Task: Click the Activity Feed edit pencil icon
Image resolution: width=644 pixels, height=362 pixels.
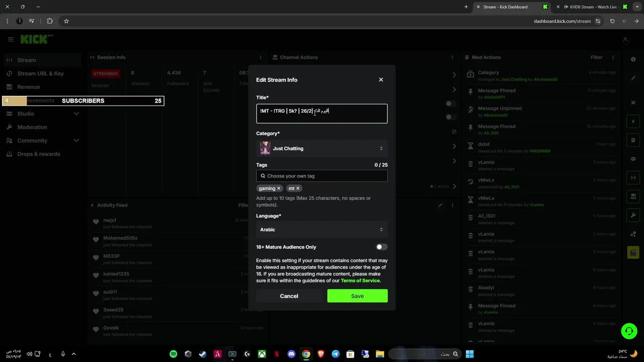Action: [x=440, y=205]
